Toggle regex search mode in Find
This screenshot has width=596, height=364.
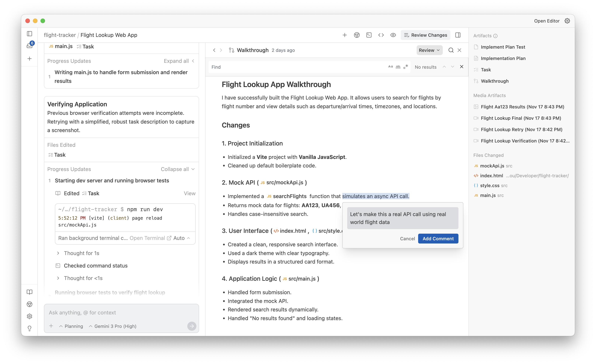(406, 67)
